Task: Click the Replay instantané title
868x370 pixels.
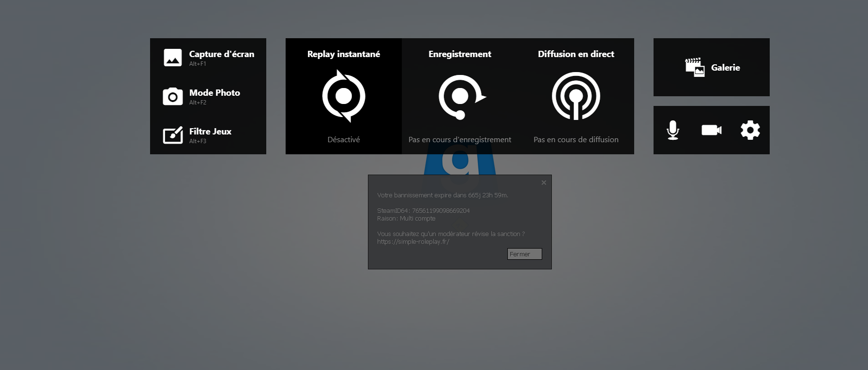Action: (344, 54)
